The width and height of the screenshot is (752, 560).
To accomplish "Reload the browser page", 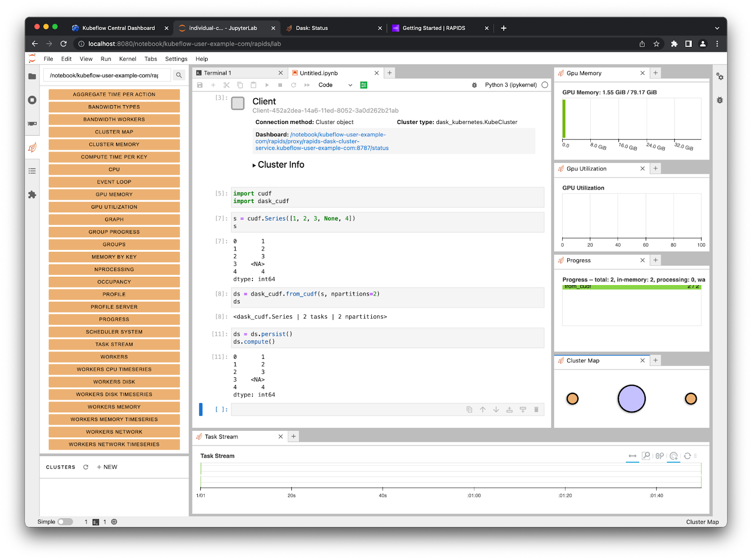I will 63,44.
